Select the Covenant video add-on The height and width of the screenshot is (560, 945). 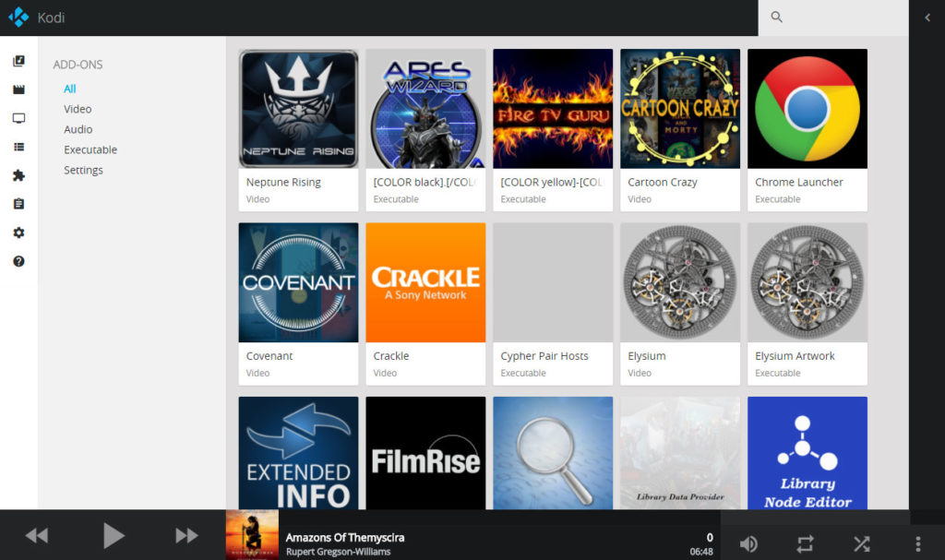tap(298, 282)
